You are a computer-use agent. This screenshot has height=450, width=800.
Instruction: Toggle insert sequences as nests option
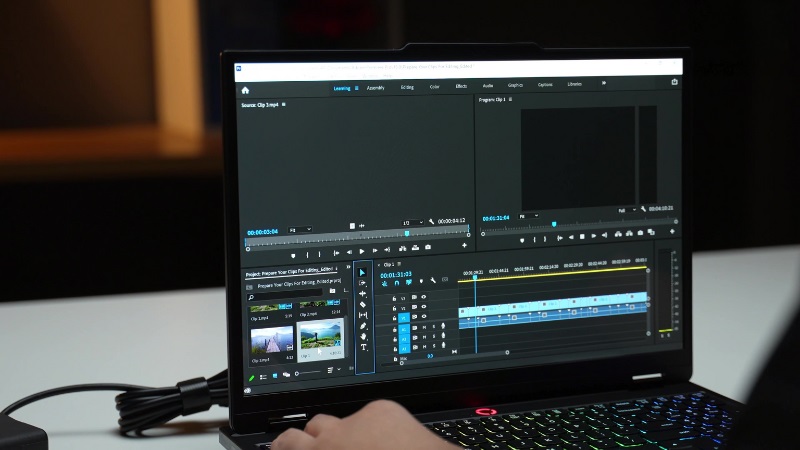pos(385,283)
